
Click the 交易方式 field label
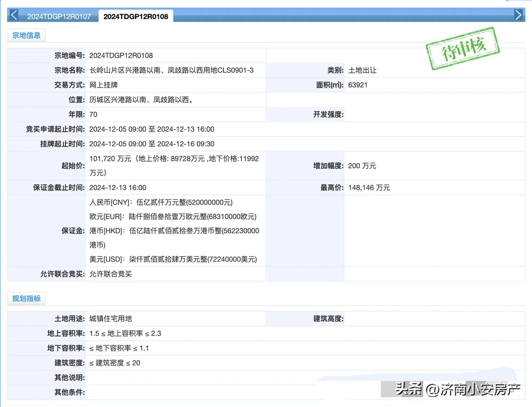(x=69, y=85)
